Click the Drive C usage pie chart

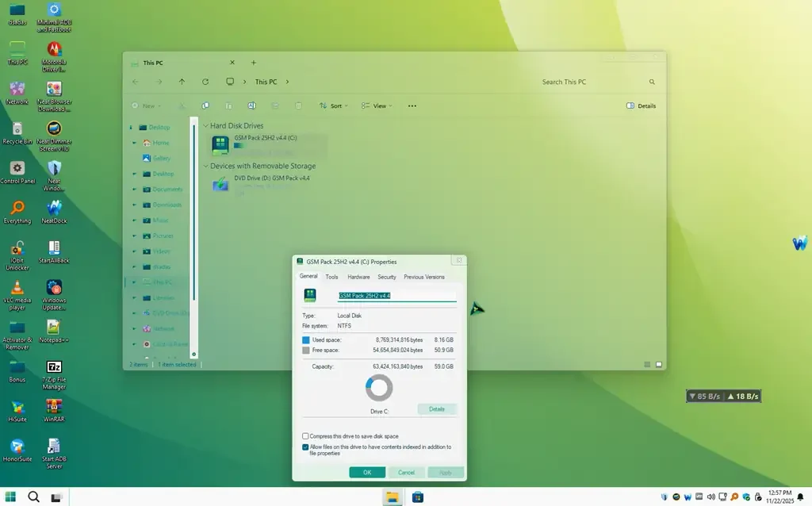(378, 387)
